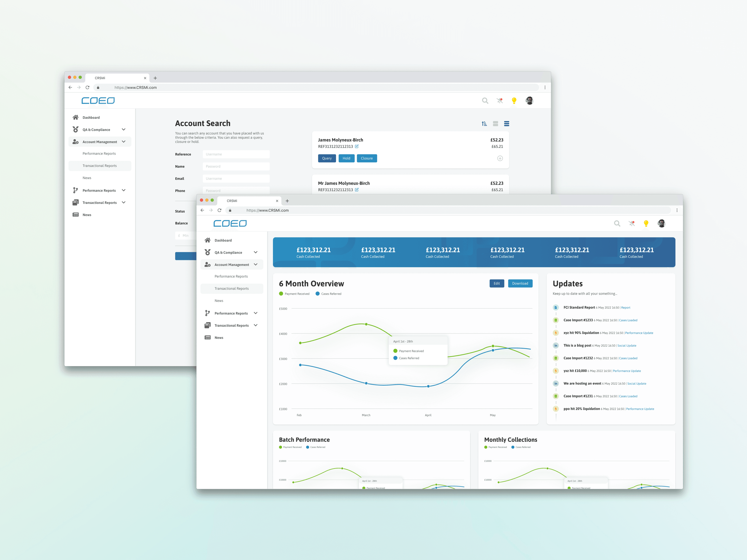Open Report link for FCI Standard Report
The width and height of the screenshot is (747, 560).
click(626, 307)
